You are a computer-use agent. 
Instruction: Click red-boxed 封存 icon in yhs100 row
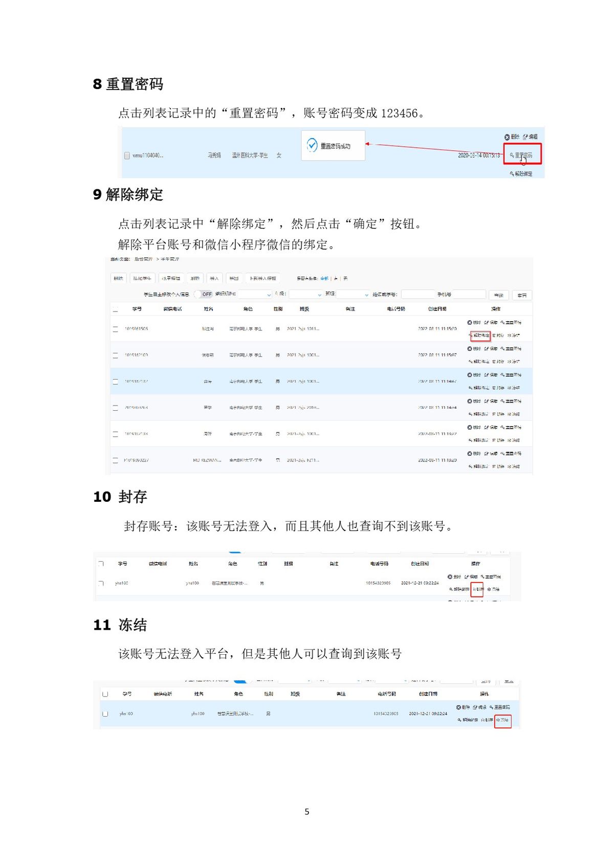tap(477, 589)
